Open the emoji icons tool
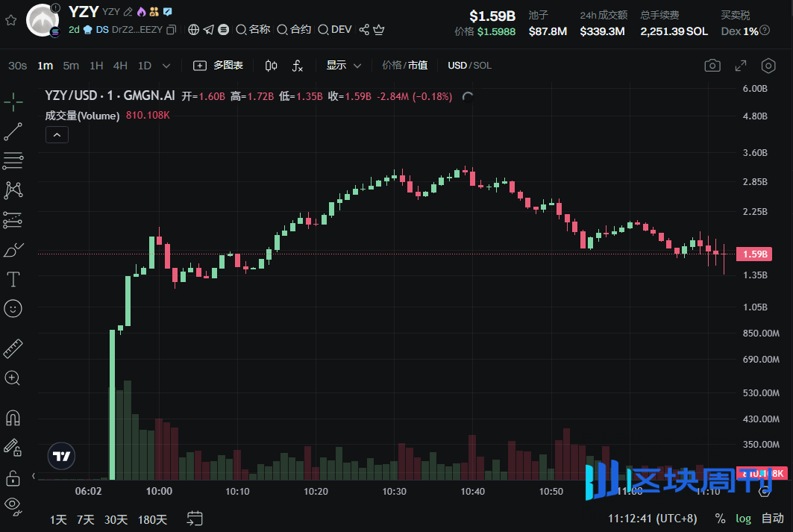The width and height of the screenshot is (793, 532). (13, 308)
